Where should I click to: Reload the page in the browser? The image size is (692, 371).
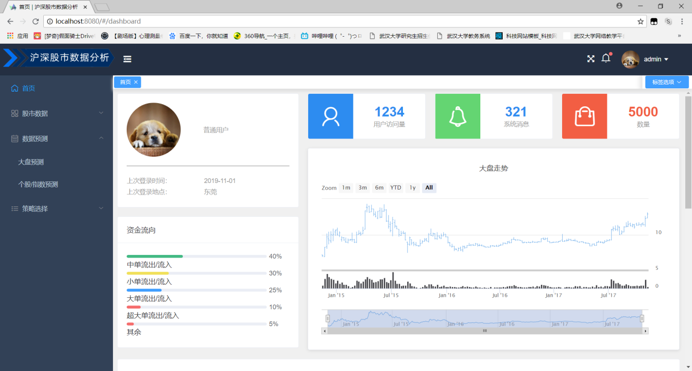[x=35, y=21]
